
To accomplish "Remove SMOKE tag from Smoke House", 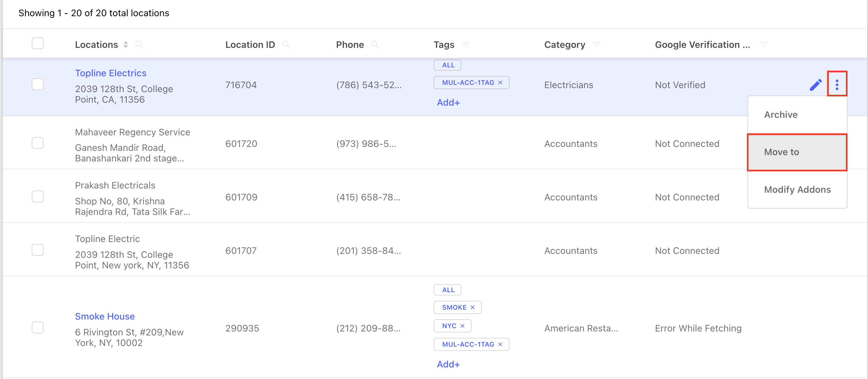I will click(472, 307).
